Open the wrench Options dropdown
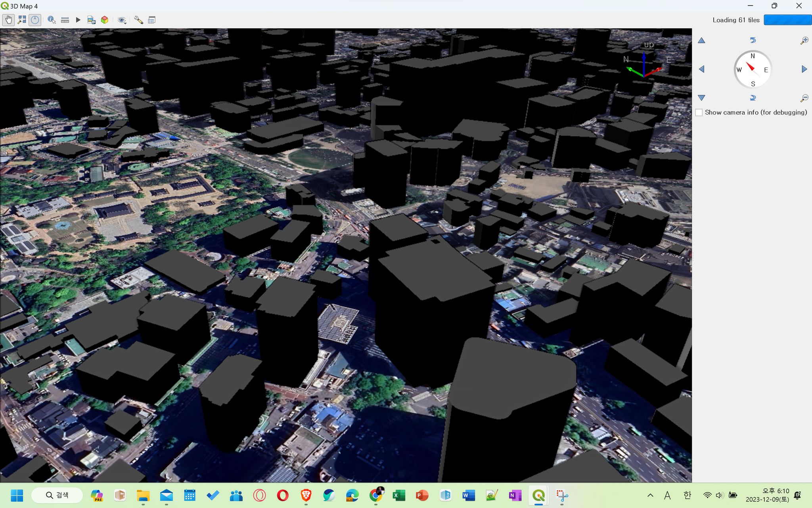The image size is (812, 508). pos(138,20)
